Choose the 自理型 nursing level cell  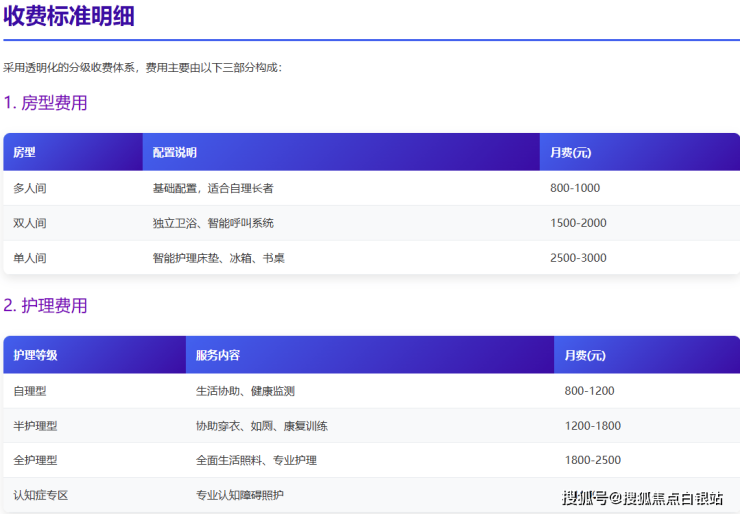pos(29,391)
